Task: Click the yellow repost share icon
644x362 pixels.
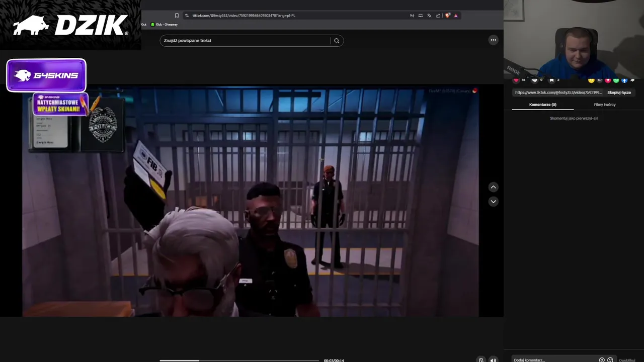Action: 591,80
